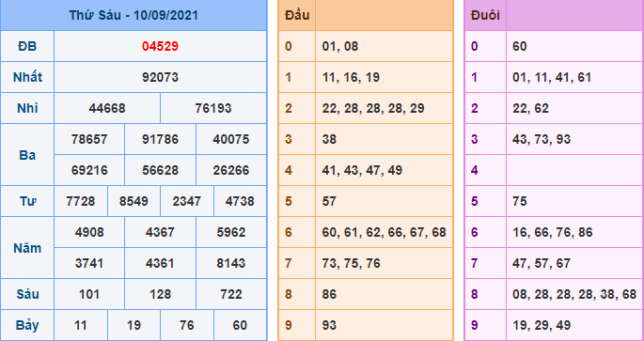The width and height of the screenshot is (644, 341).
Task: Click the 'Đuôi' column header
Action: [x=485, y=16]
